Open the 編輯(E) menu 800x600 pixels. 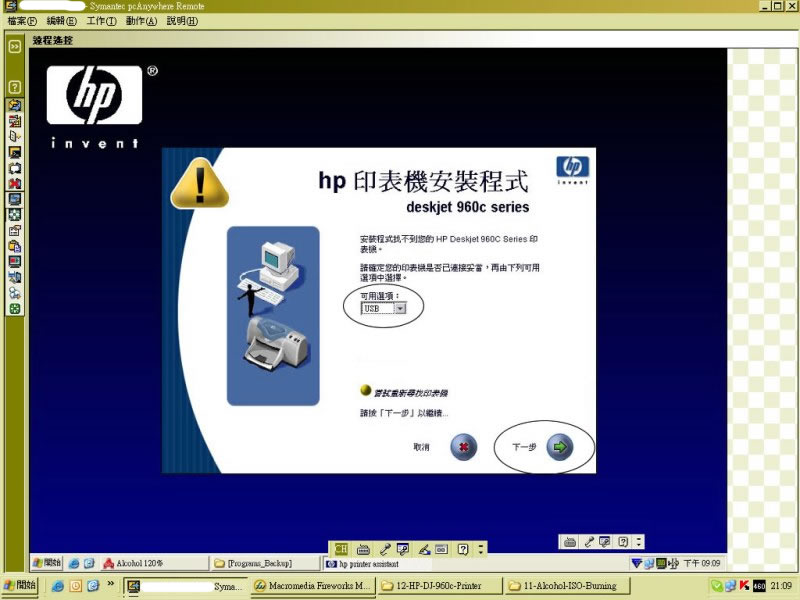tap(62, 21)
